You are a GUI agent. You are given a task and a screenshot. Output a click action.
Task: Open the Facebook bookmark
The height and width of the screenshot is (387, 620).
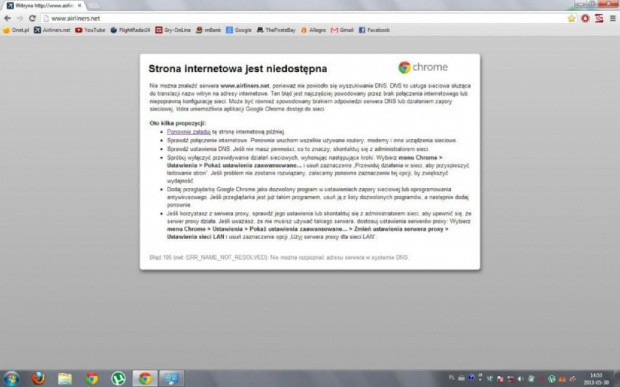coord(374,30)
